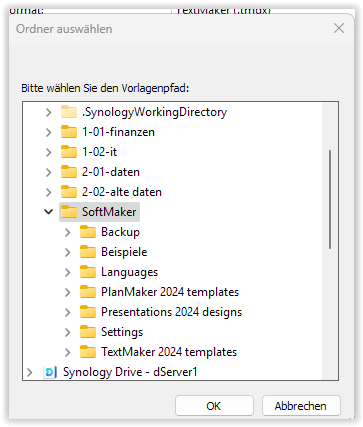Screen dimensions: 363x427
Task: Cancel with the Abbrechen button
Action: click(301, 406)
